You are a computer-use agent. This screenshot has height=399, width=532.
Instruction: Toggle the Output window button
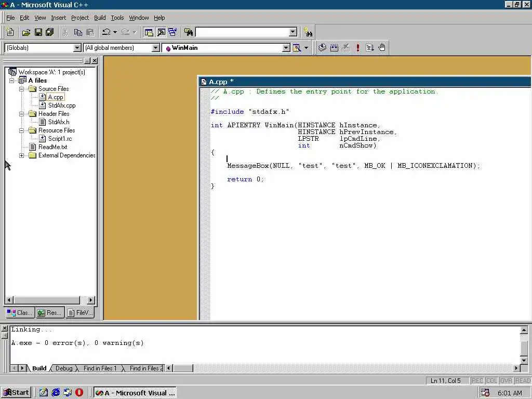pyautogui.click(x=161, y=32)
